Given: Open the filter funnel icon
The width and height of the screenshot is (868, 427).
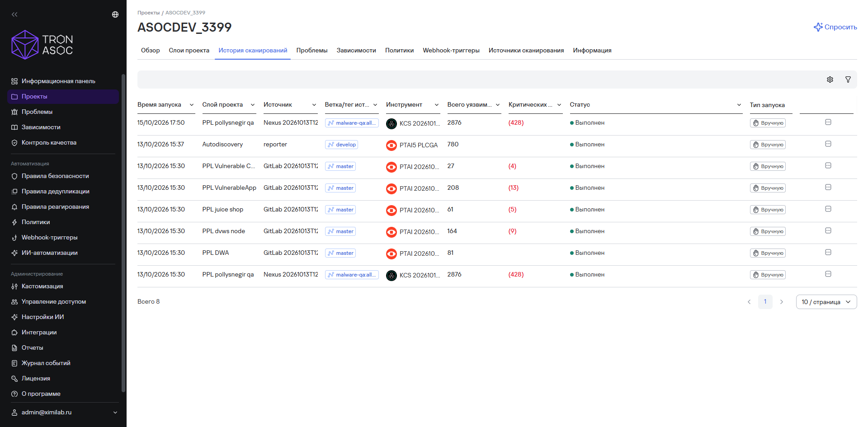Looking at the screenshot, I should pyautogui.click(x=848, y=80).
